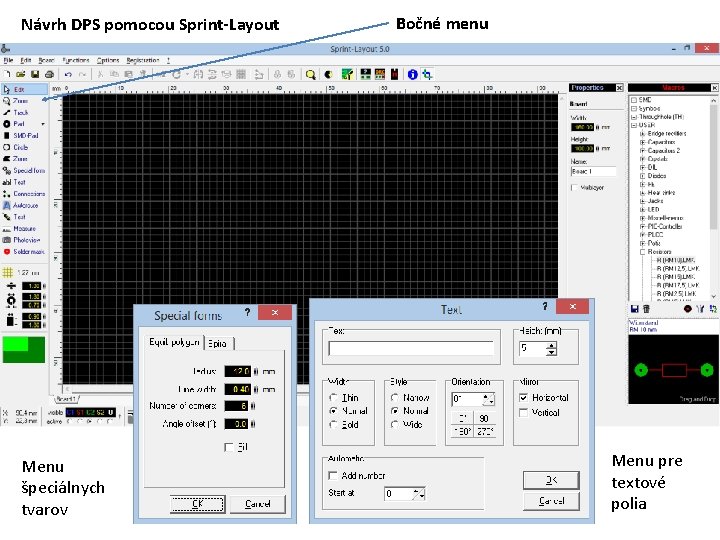Open the Functions menu
Viewport: 720px width, 540px height.
[76, 60]
